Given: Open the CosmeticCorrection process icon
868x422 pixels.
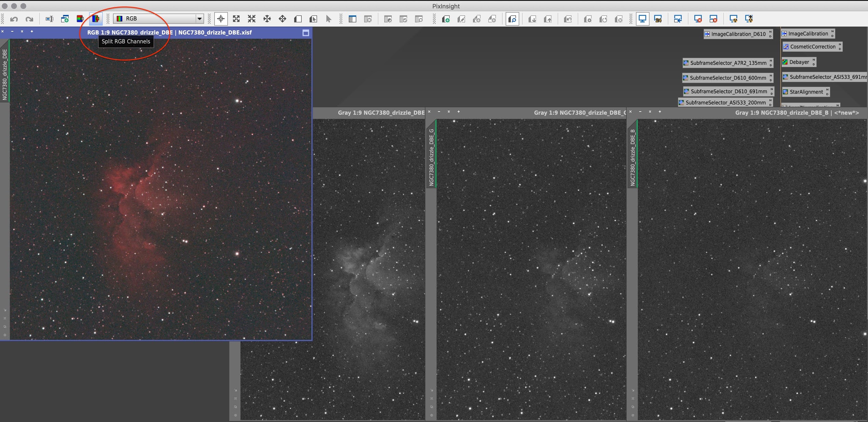Looking at the screenshot, I should tap(812, 47).
